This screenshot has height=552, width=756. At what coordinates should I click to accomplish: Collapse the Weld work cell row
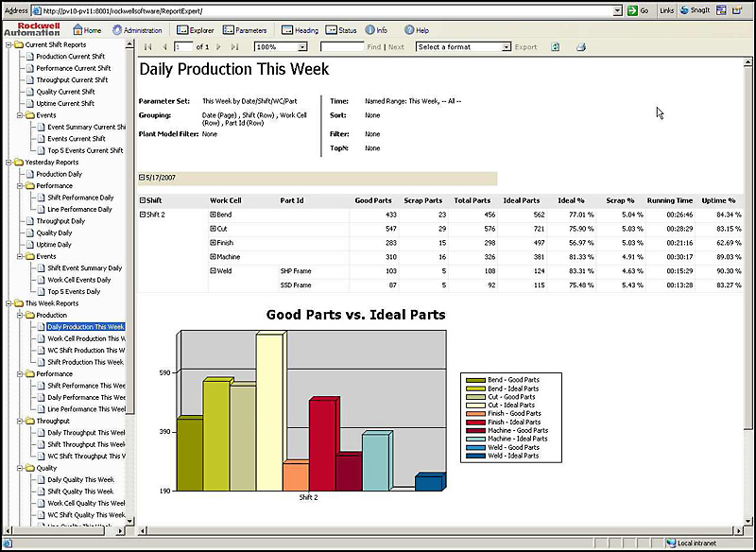coord(213,270)
